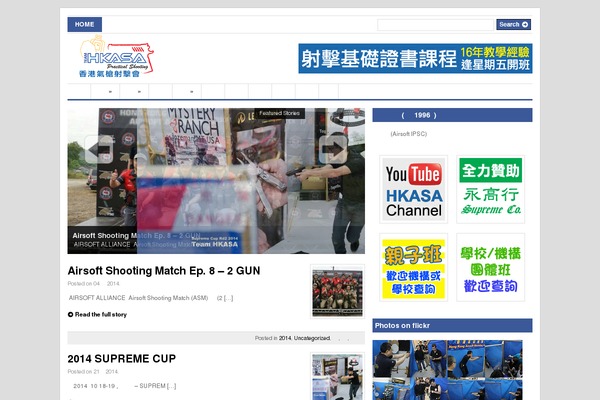Open Airsoft Shooting Match Ep. 8 headline
The height and width of the screenshot is (400, 600).
(164, 271)
